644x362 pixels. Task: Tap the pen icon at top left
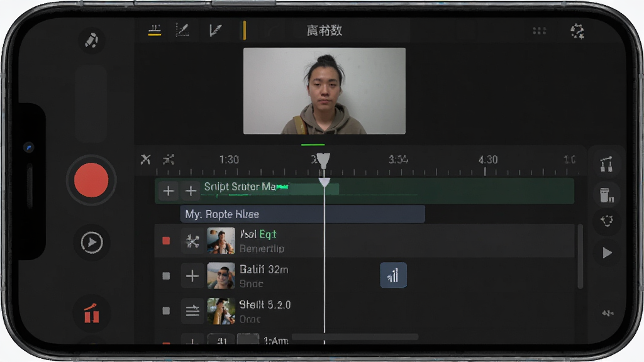92,40
